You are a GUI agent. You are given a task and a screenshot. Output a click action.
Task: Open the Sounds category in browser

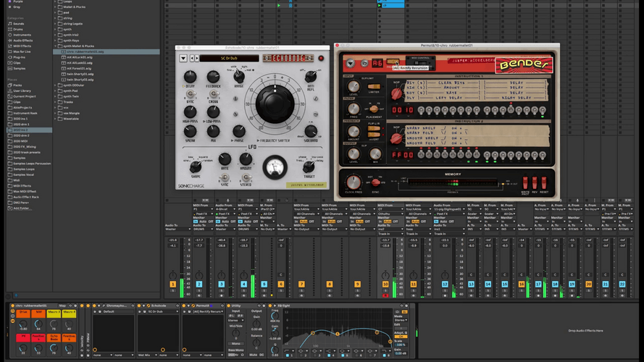[x=19, y=24]
